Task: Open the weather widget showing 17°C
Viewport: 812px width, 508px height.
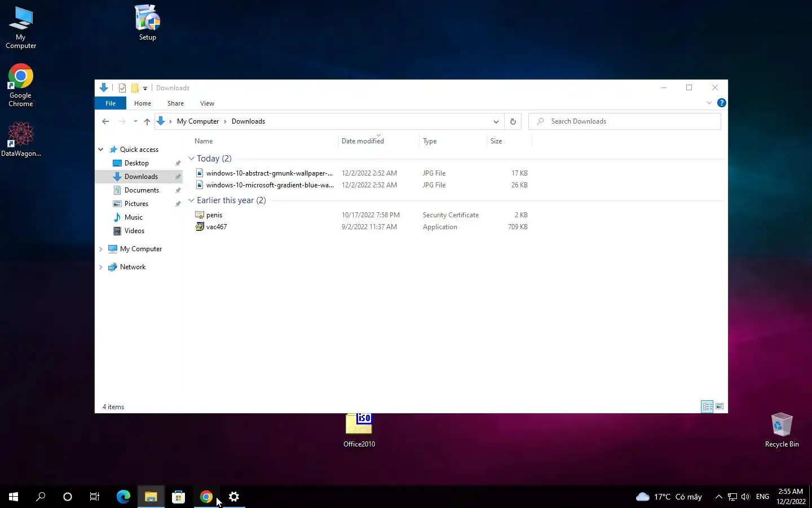Action: point(669,497)
